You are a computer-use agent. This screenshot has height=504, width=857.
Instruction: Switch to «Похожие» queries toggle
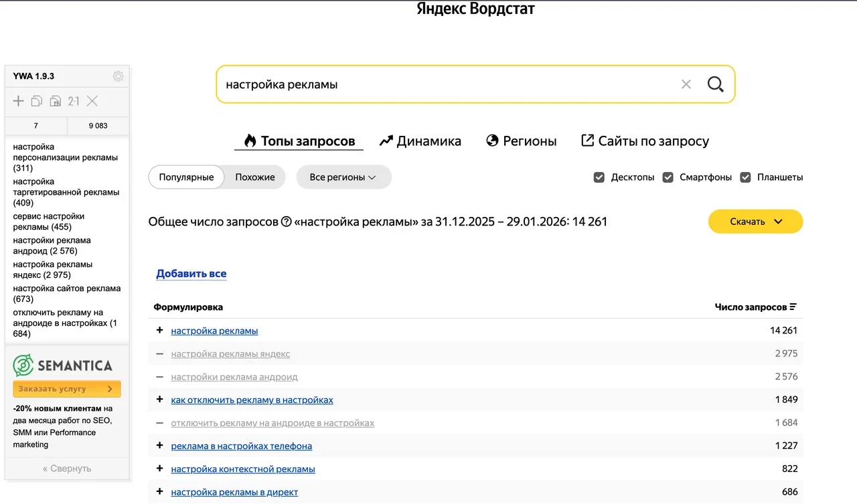tap(254, 177)
